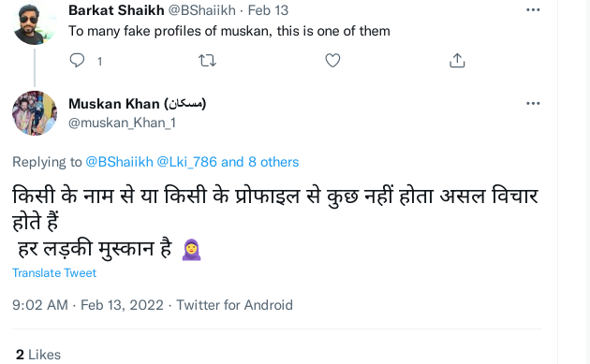View the Feb 13 tweet timestamp link
The image size is (590, 364).
[x=268, y=10]
